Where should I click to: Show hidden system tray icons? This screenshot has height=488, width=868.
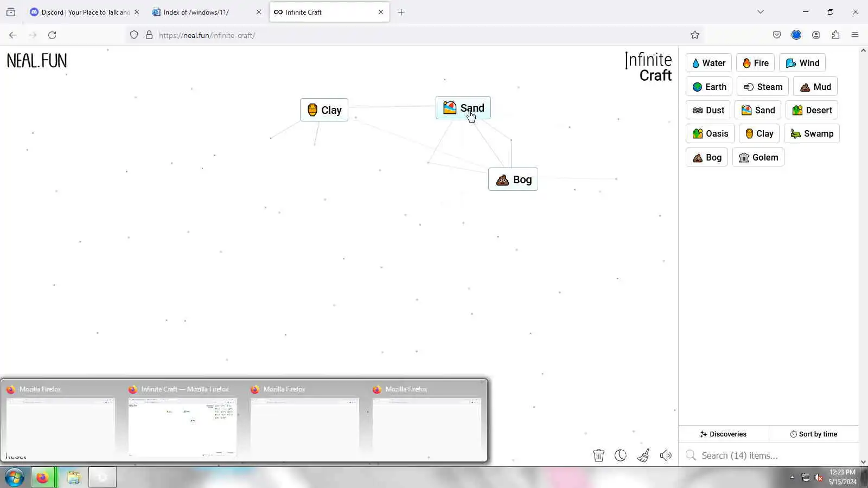(792, 478)
